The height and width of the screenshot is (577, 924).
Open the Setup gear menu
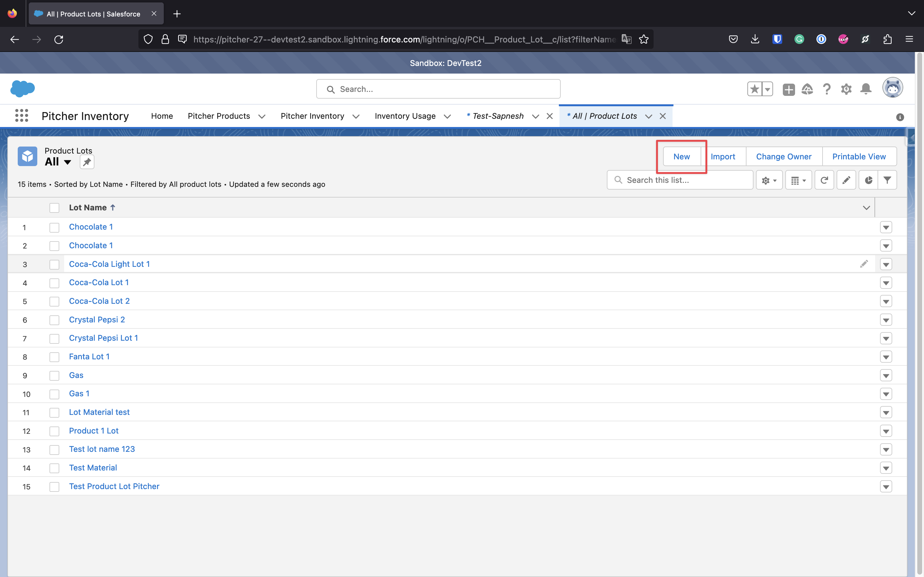[x=846, y=89]
